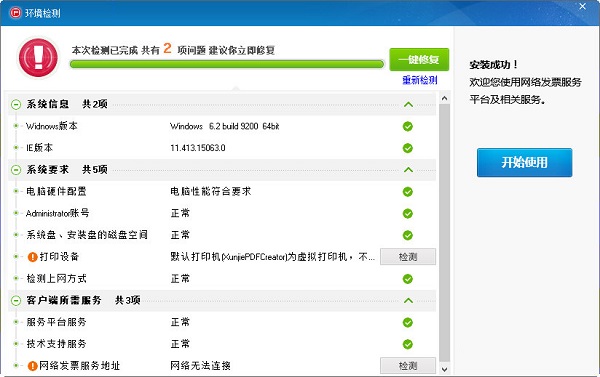Select the 服务平台服务 row label
The height and width of the screenshot is (377, 600).
coord(56,322)
